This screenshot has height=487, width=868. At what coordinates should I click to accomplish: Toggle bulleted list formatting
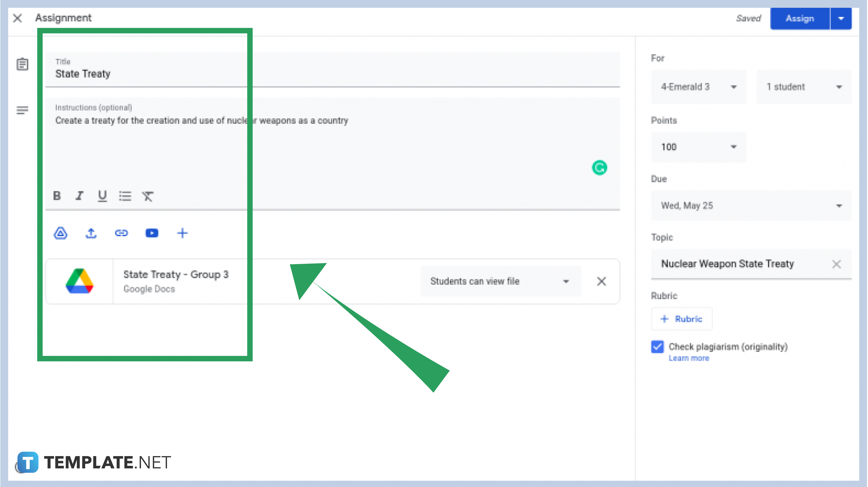click(x=125, y=196)
